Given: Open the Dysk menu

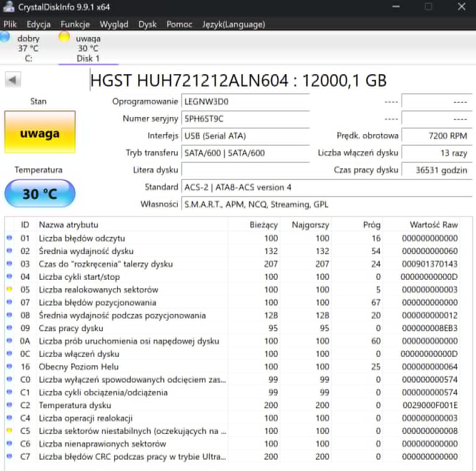Looking at the screenshot, I should (x=148, y=25).
